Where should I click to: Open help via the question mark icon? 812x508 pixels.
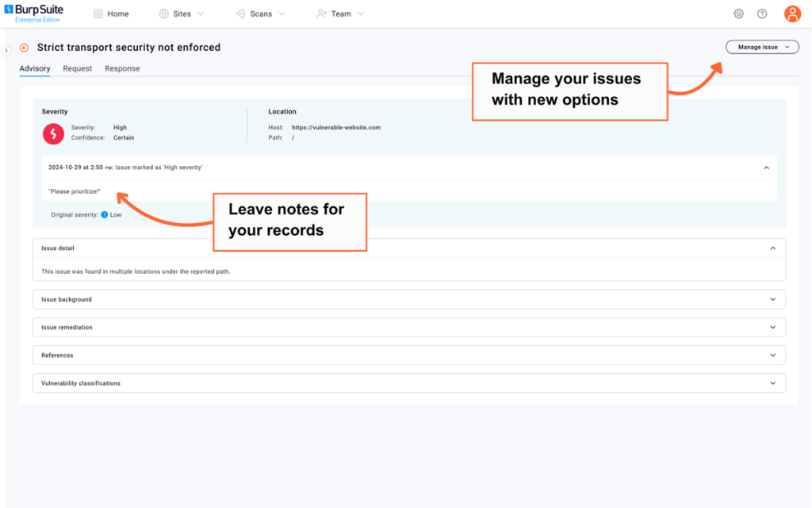tap(762, 14)
